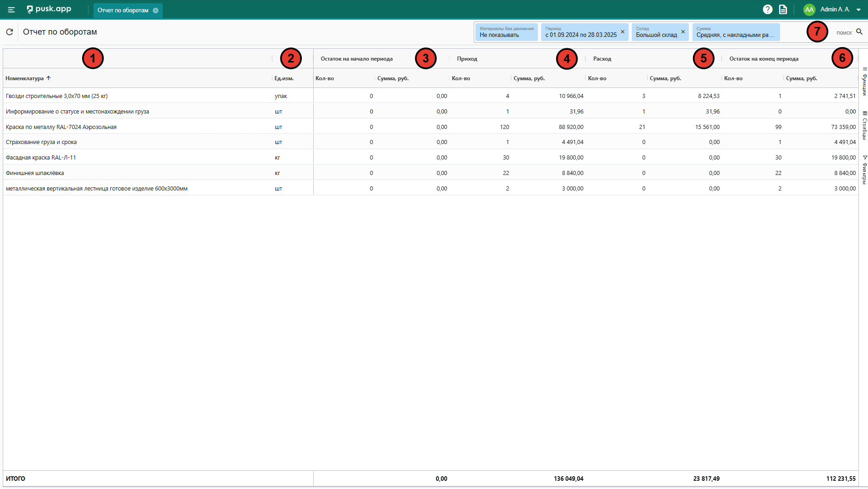Click Остаток на конец периода group header
The height and width of the screenshot is (489, 868).
[764, 59]
